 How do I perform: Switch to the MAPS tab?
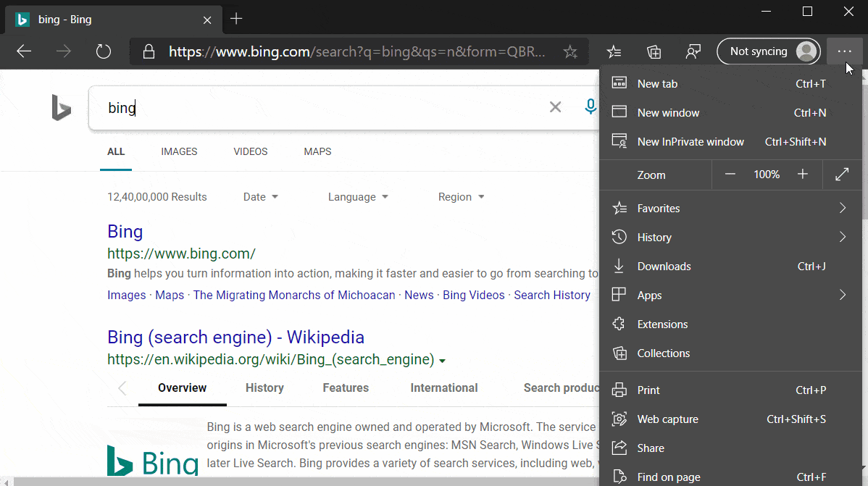pos(317,151)
